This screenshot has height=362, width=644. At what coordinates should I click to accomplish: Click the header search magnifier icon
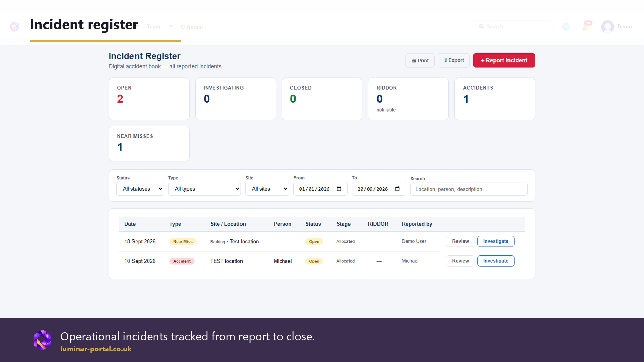481,27
